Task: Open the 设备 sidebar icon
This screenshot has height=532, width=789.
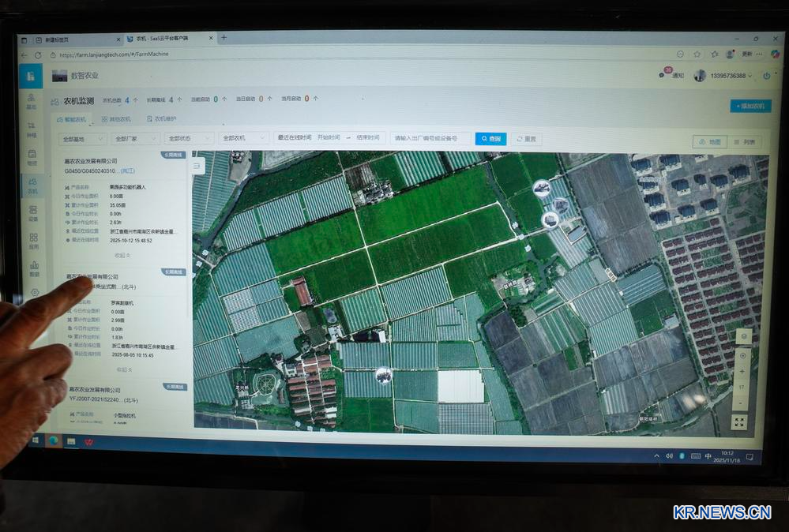Action: point(32,213)
